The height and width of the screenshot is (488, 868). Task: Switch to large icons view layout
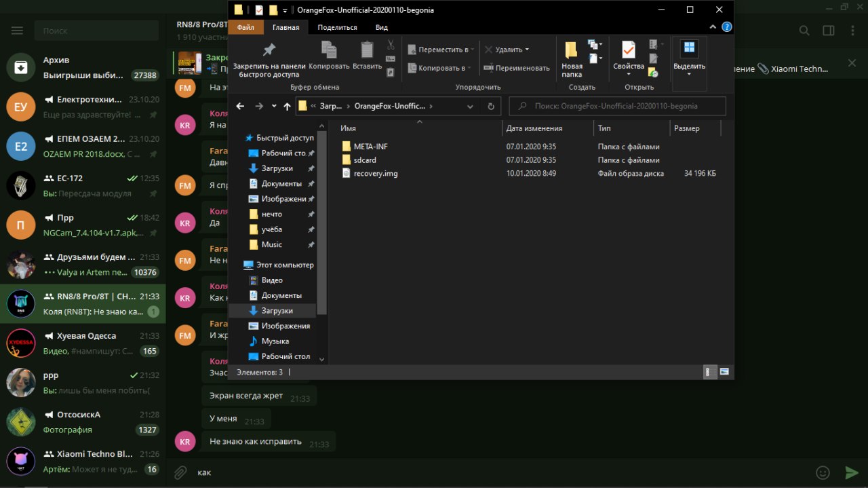click(x=724, y=371)
